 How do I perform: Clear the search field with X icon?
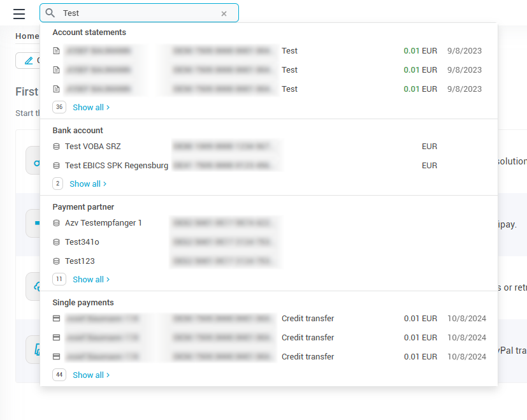click(224, 13)
